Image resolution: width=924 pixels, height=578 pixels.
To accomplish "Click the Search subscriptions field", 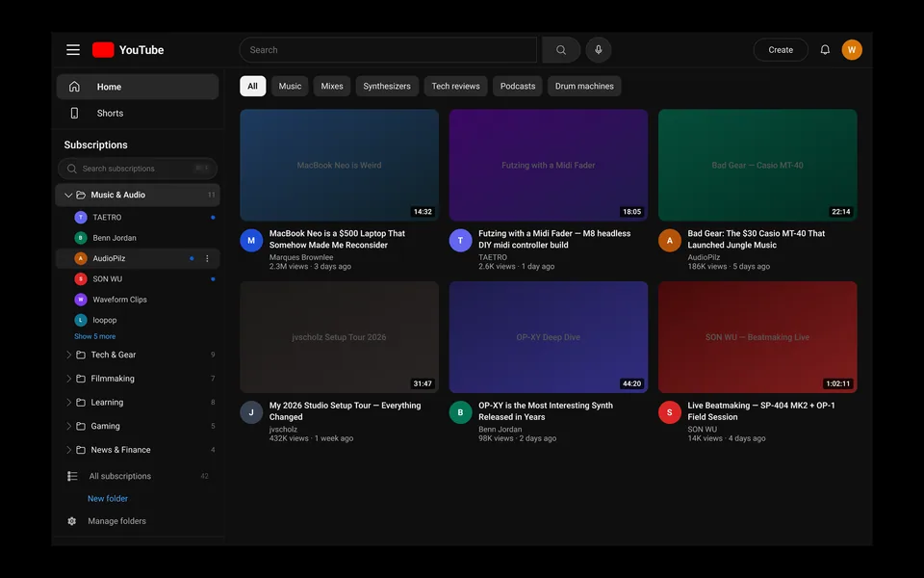I will point(138,169).
